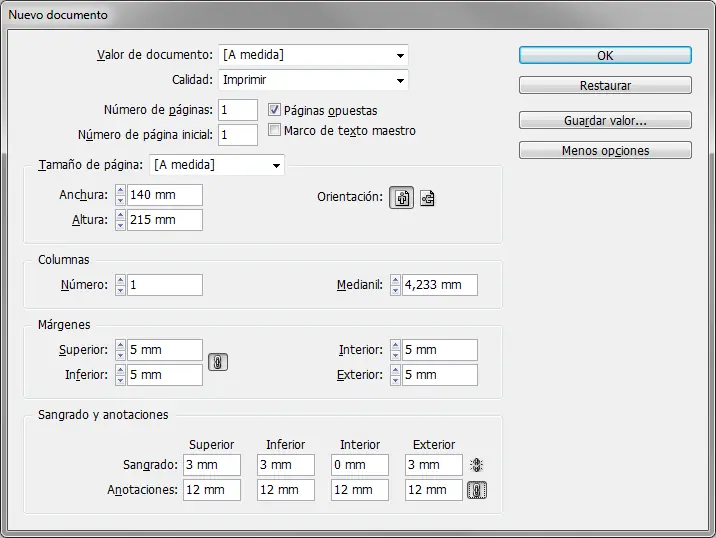
Task: Click Sangrado Exterior 3 mm field
Action: pos(434,465)
